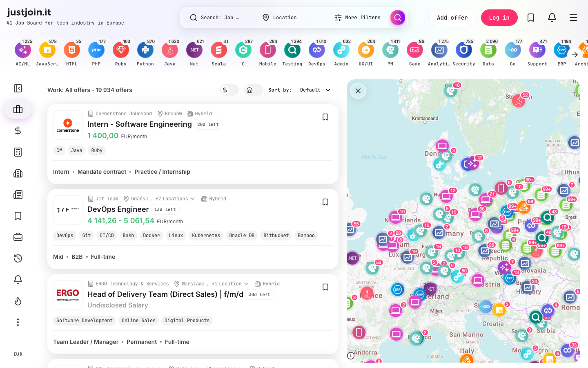Screen dimensions: 588x368
Task: Choose the DevOps category icon
Action: pos(317,50)
